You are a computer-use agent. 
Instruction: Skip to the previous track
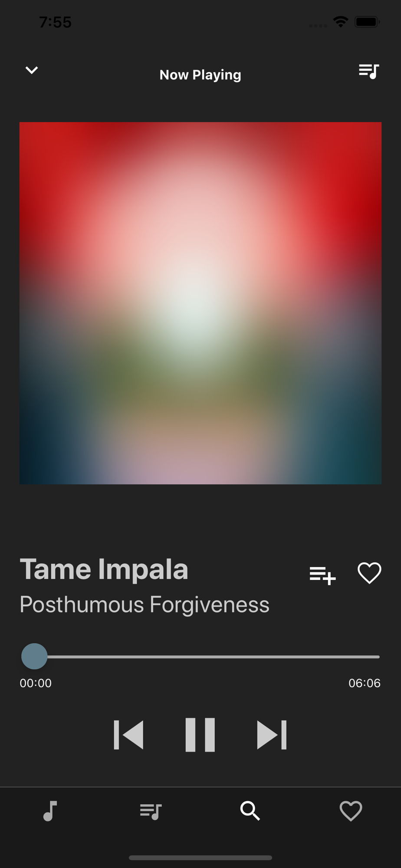click(x=128, y=735)
